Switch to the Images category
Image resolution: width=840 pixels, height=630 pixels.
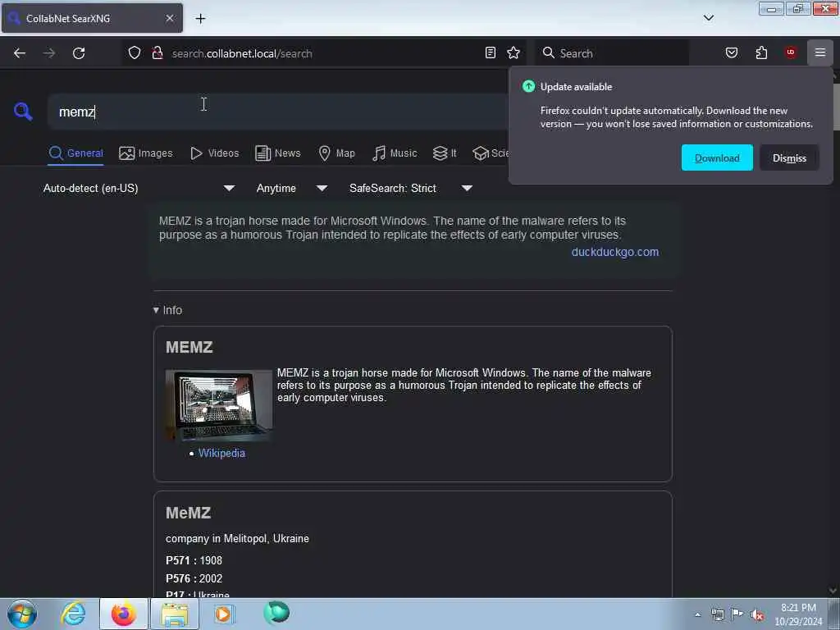tap(146, 153)
